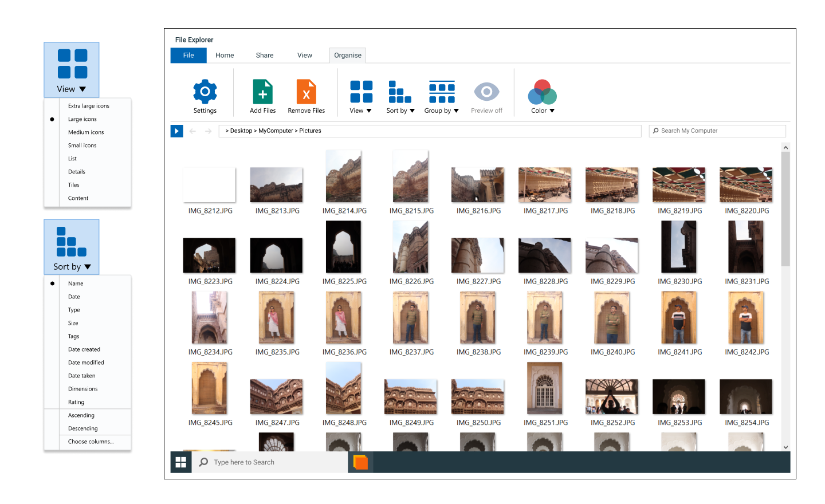Image resolution: width=825 pixels, height=504 pixels.
Task: Collapse the left panel Sort by dropdown arrow
Action: click(88, 267)
